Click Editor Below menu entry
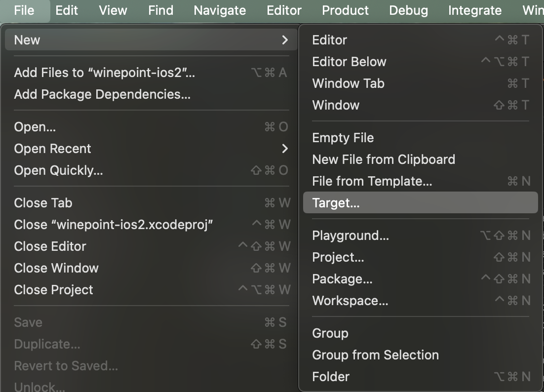544x392 pixels. [349, 62]
